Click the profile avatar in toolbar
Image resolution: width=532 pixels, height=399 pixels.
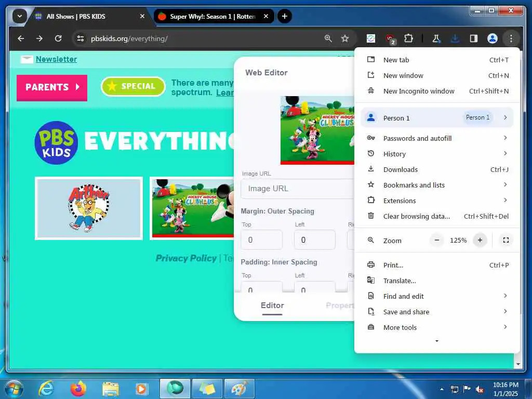pos(493,38)
